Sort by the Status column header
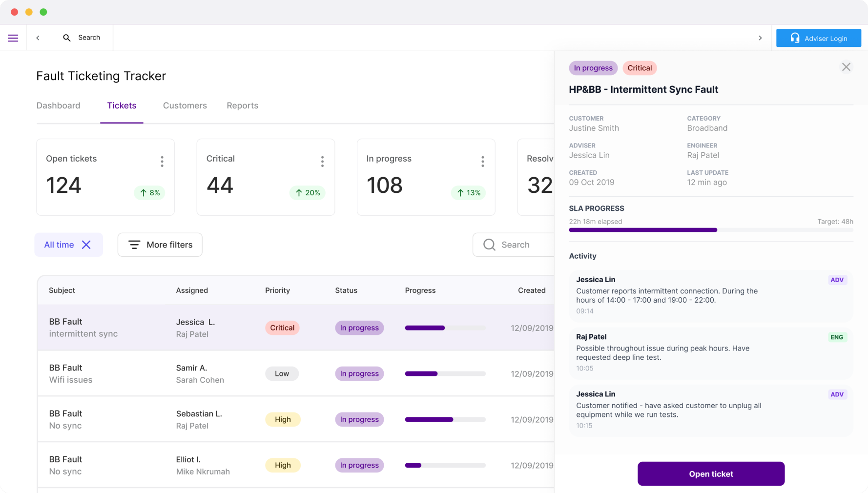This screenshot has width=868, height=493. [x=346, y=290]
